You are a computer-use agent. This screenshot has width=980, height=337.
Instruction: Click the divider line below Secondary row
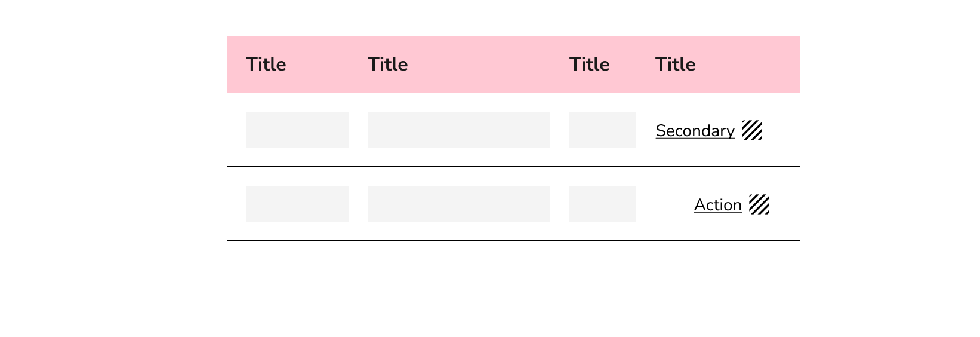tap(513, 167)
